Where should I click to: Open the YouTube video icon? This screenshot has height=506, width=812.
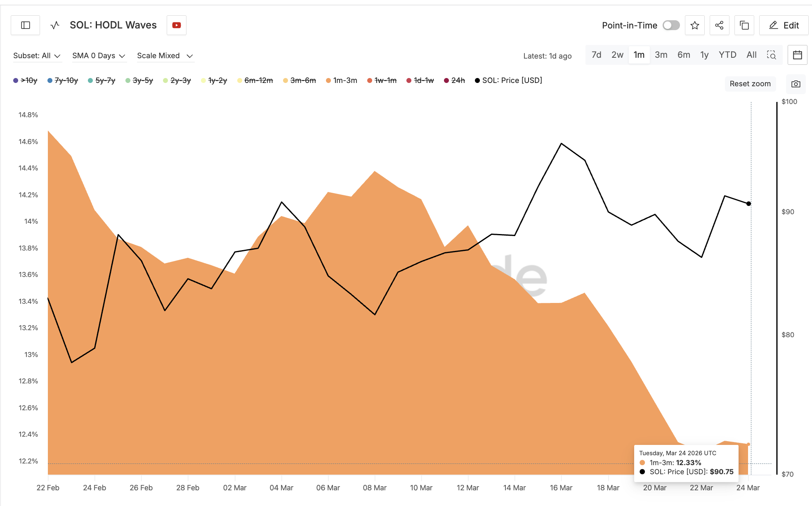[x=177, y=25]
